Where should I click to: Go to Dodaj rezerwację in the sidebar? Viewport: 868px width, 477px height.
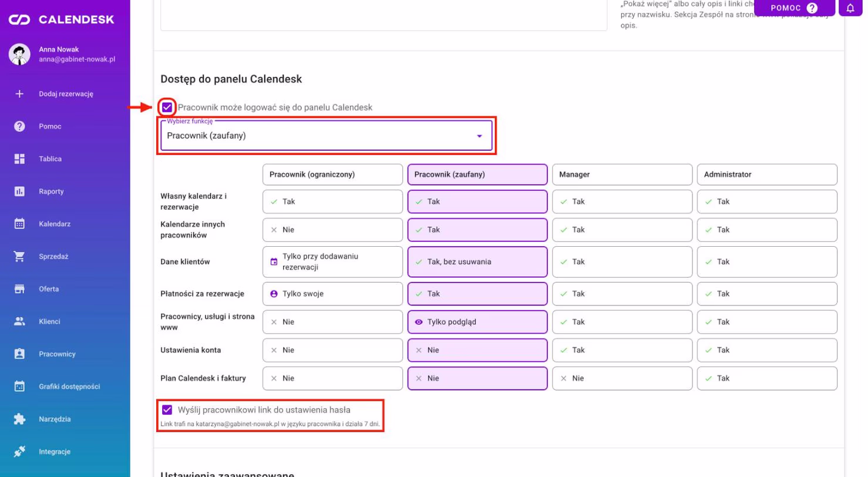pos(66,93)
